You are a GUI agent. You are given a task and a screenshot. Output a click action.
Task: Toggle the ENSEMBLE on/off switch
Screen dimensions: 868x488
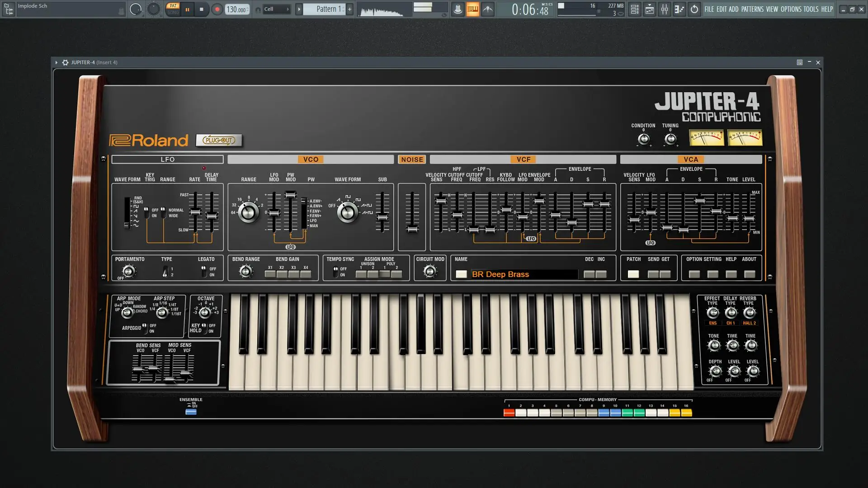pos(191,412)
